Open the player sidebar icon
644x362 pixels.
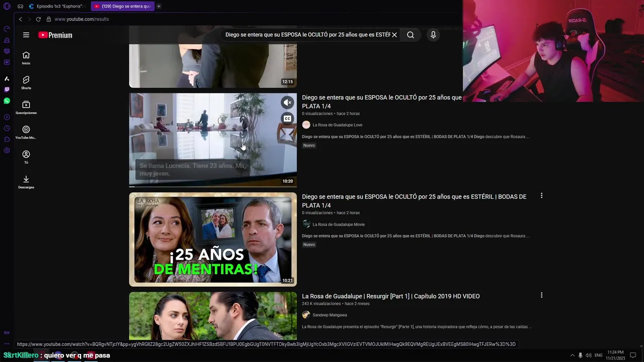tap(7, 117)
